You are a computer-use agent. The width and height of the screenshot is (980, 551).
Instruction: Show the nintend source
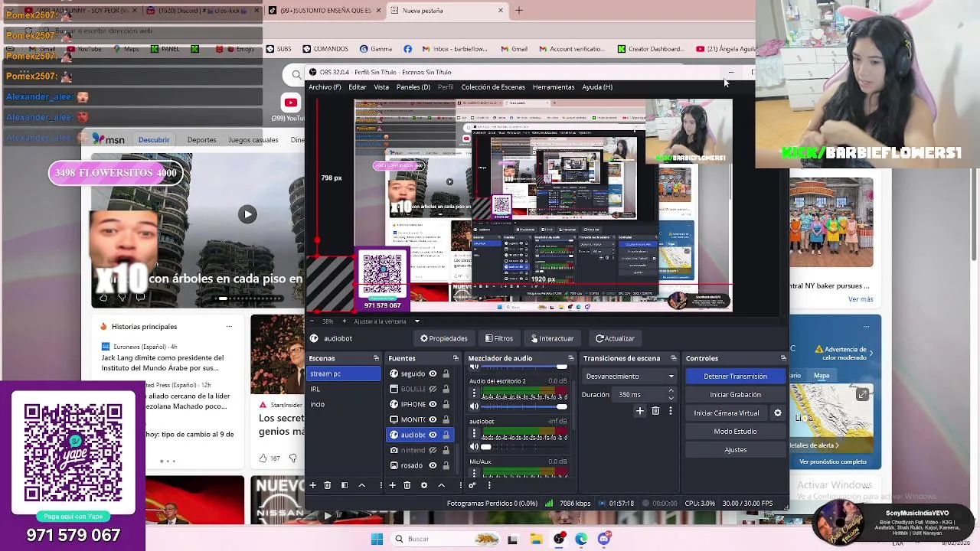[x=433, y=450]
